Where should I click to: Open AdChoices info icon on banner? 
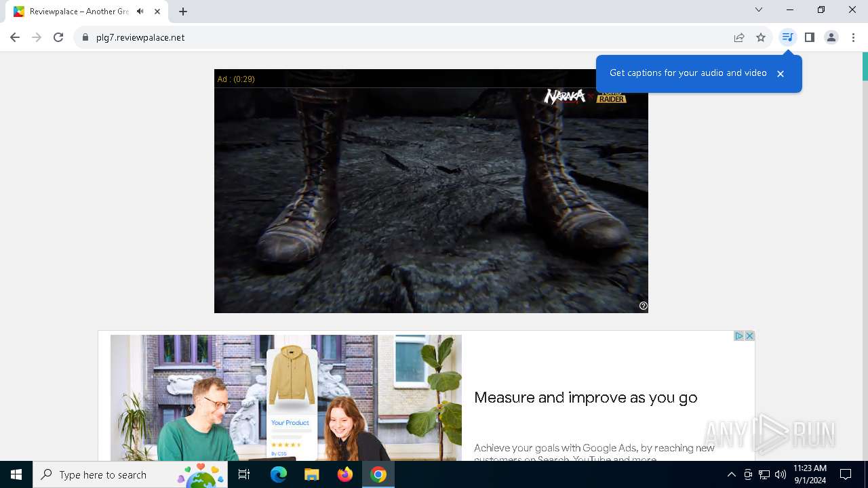(x=739, y=336)
